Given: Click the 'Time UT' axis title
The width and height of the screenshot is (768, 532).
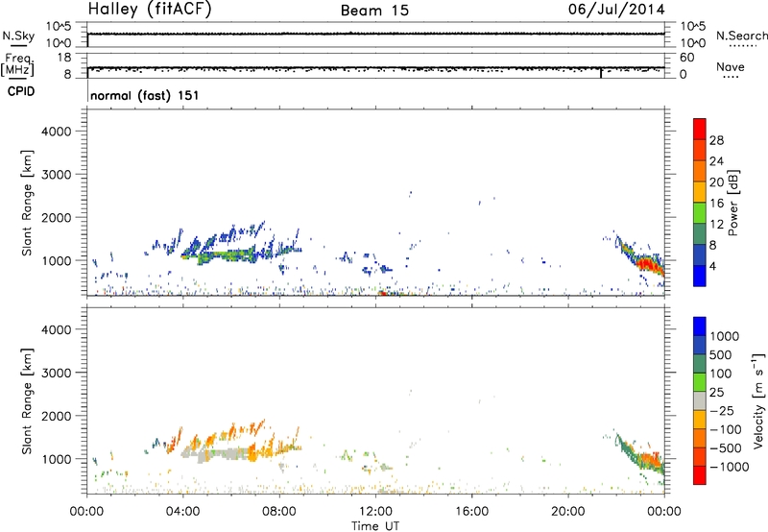Looking at the screenshot, I should [x=375, y=526].
